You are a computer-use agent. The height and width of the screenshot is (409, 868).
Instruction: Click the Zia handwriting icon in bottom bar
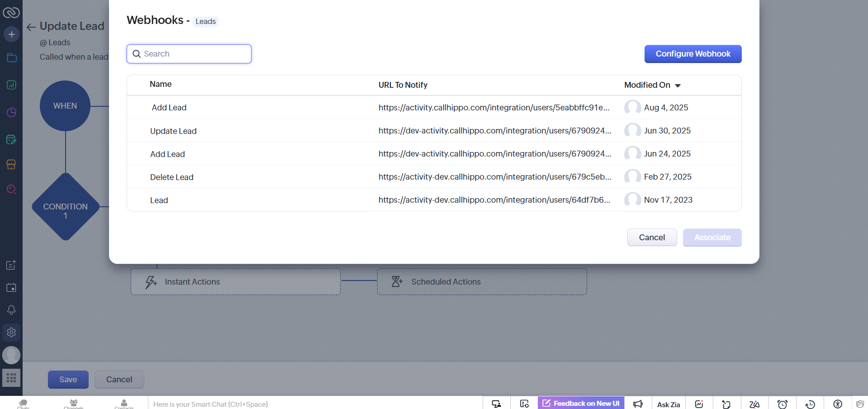tap(754, 404)
